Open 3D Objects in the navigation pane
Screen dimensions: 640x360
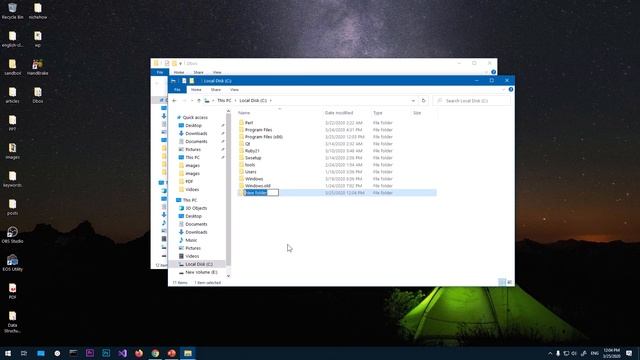[x=196, y=208]
